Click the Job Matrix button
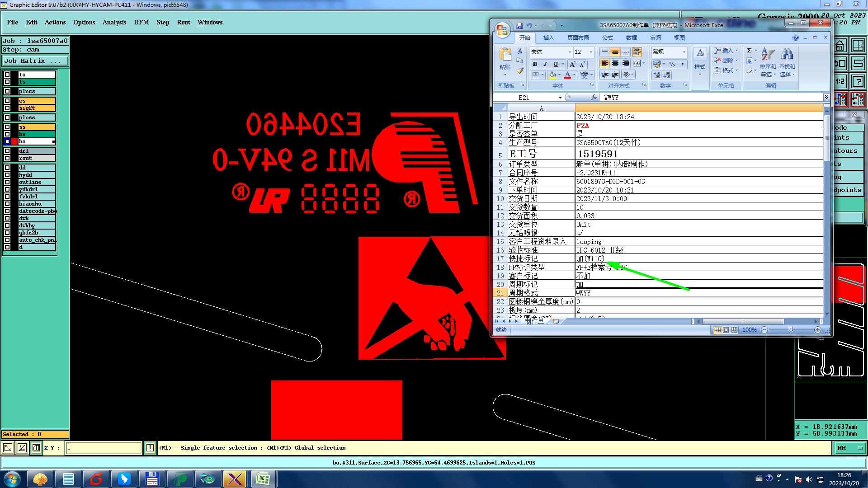 tap(35, 61)
